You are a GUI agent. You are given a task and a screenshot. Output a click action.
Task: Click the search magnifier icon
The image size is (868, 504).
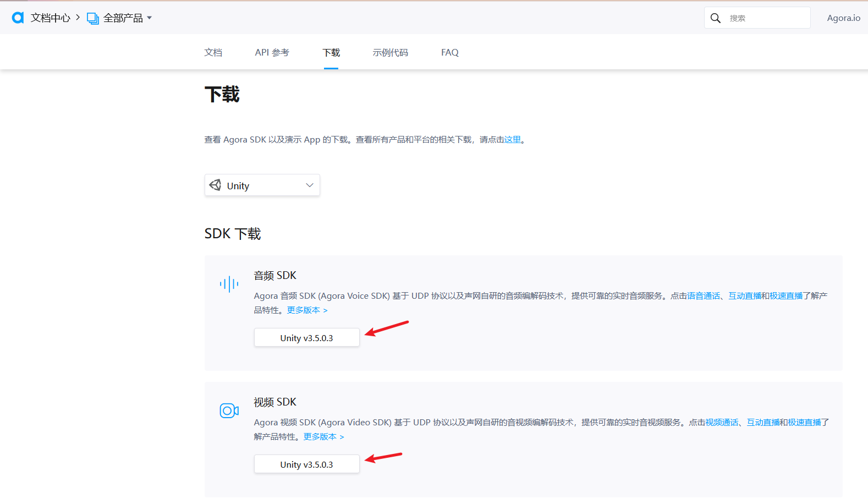pos(715,18)
